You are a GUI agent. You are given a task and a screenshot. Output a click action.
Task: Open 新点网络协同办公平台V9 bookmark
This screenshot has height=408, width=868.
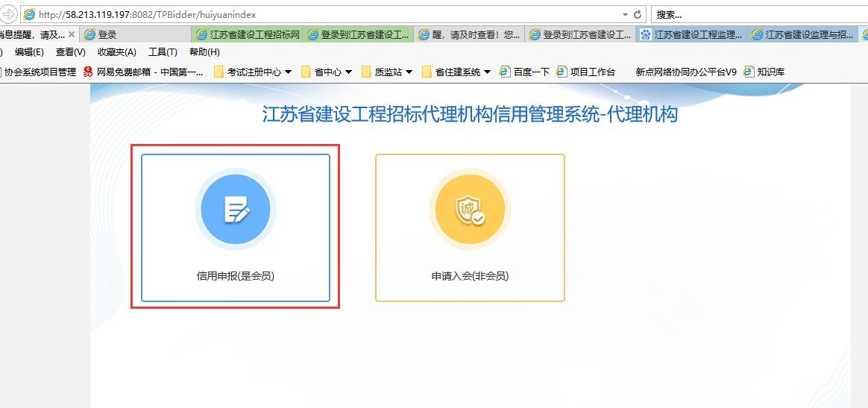click(687, 72)
